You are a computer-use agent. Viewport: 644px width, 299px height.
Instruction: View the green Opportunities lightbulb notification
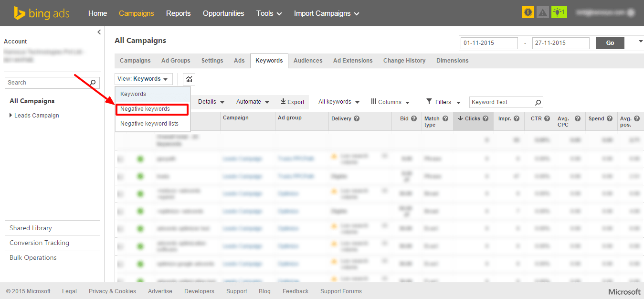[559, 12]
